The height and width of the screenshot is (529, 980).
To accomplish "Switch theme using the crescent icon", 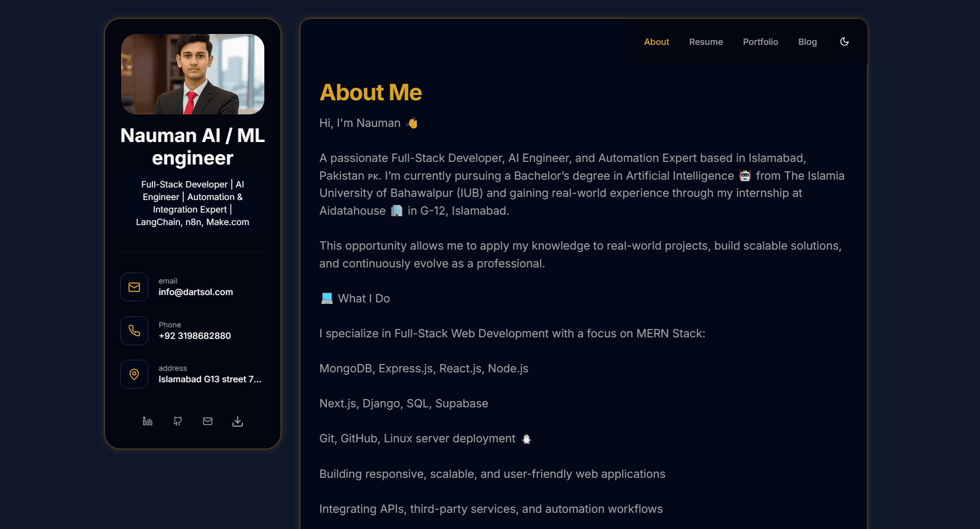I will pyautogui.click(x=844, y=41).
